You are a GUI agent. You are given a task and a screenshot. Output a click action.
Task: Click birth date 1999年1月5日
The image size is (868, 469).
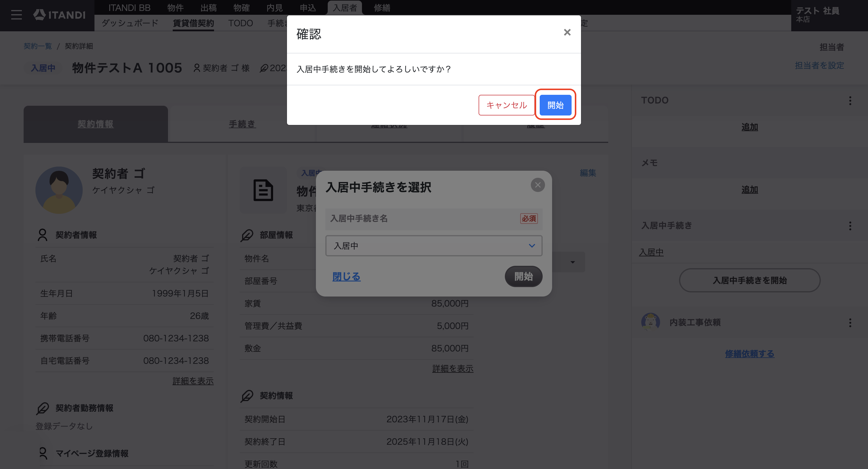click(x=180, y=293)
